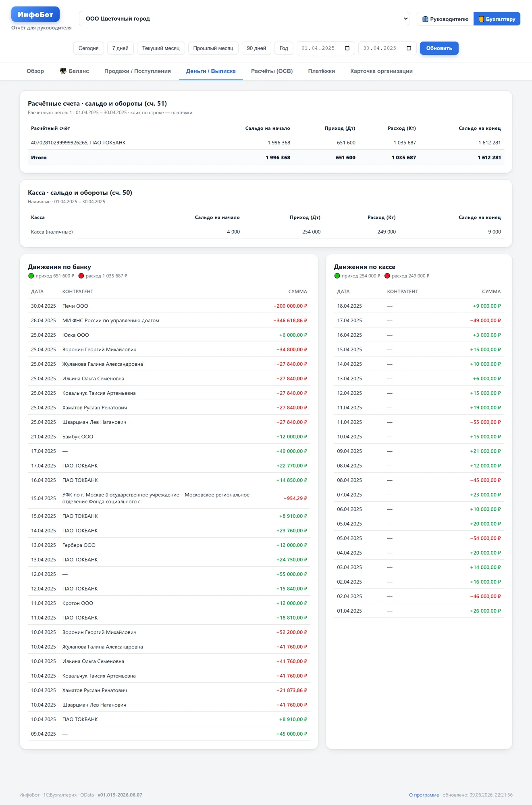Click the ПАО ТОКБАНК account row

click(x=266, y=143)
